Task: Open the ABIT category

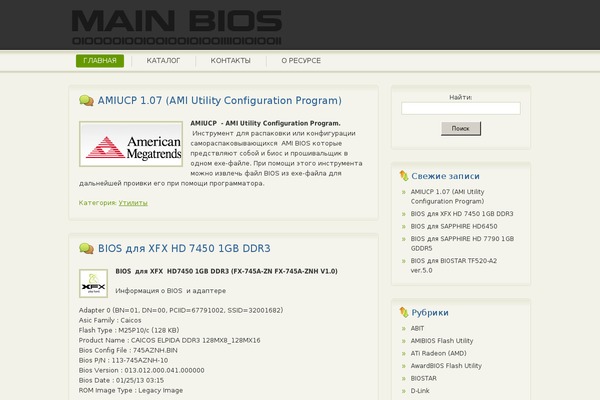Action: (417, 328)
